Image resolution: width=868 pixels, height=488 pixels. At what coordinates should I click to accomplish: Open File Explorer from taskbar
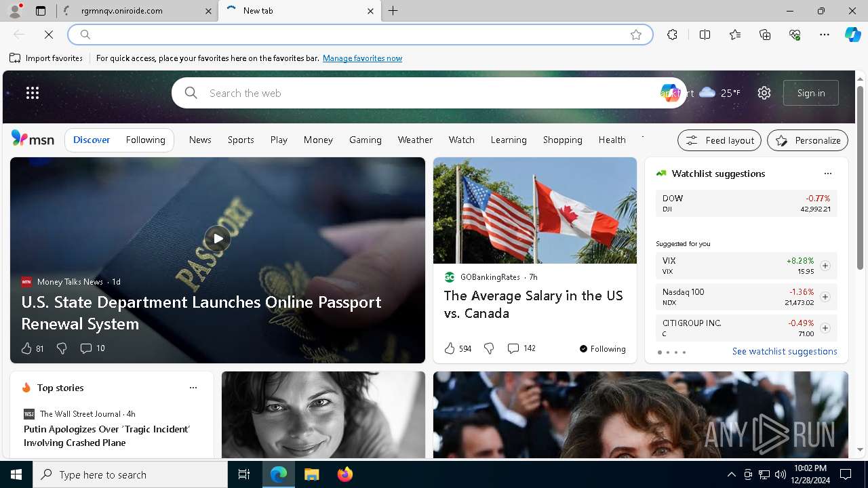tap(311, 474)
